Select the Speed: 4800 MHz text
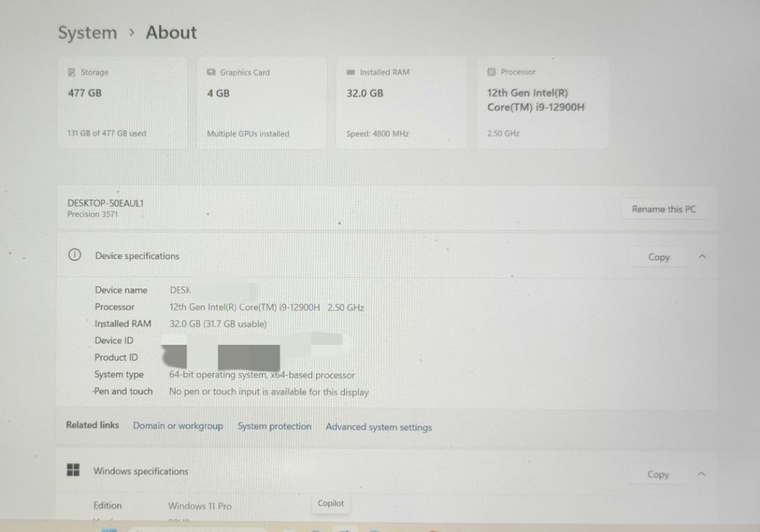 pyautogui.click(x=378, y=134)
